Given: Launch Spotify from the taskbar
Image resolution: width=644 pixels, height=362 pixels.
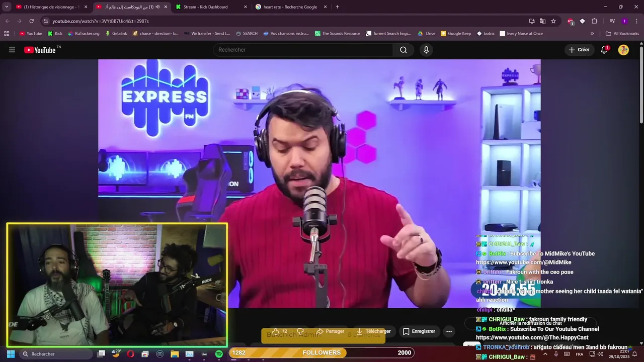Looking at the screenshot, I should tap(219, 354).
